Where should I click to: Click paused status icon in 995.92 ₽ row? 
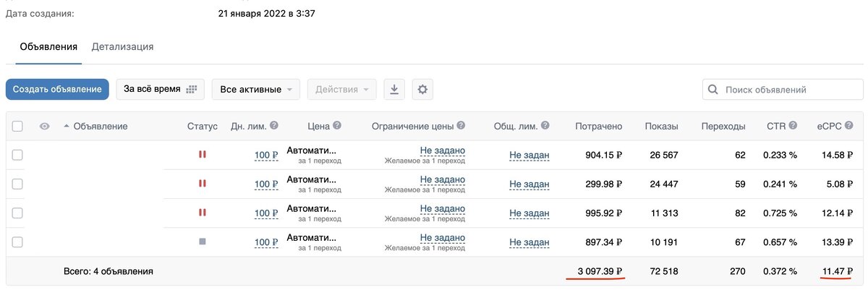point(202,213)
